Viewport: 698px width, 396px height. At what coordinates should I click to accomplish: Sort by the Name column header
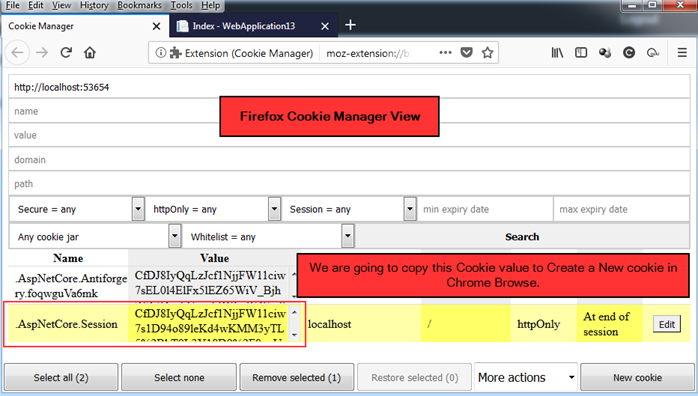coord(68,258)
